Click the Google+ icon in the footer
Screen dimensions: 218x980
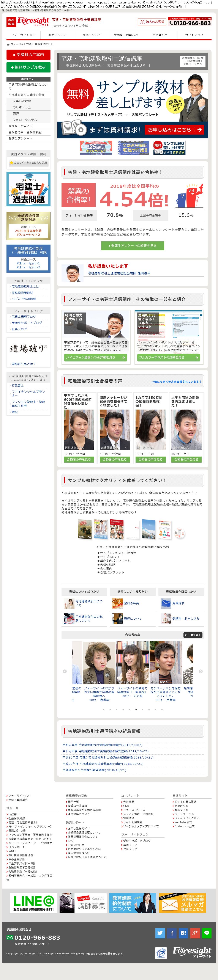click(195, 933)
